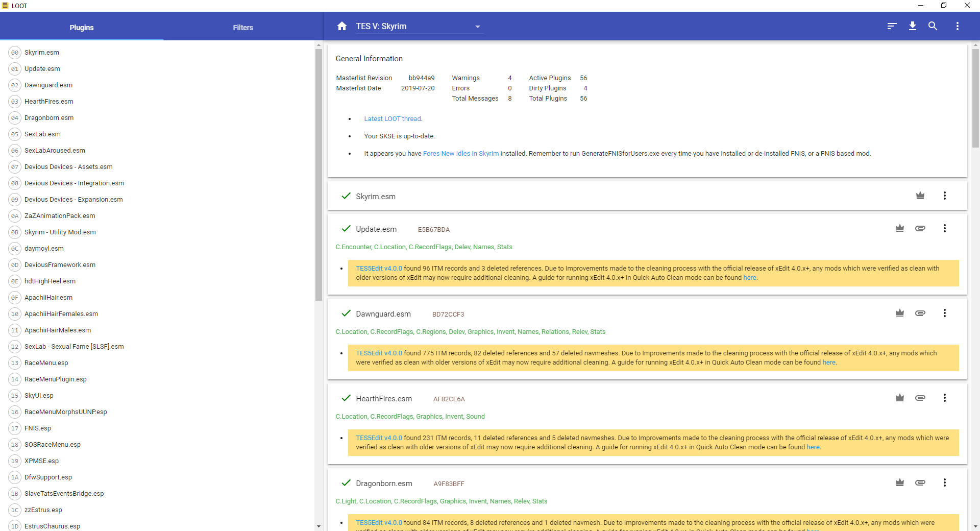Screen dimensions: 980x531
Task: Open the Dawnguard.esm card options menu
Action: coord(945,313)
